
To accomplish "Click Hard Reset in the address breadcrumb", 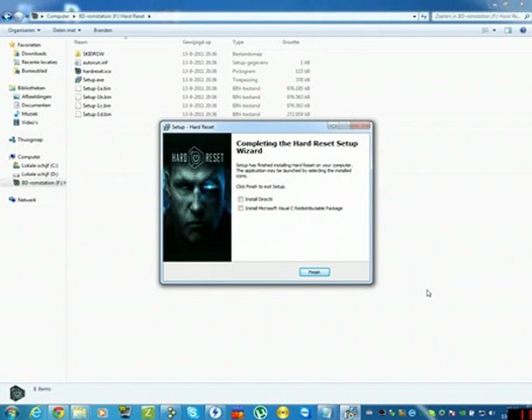I will pyautogui.click(x=132, y=16).
